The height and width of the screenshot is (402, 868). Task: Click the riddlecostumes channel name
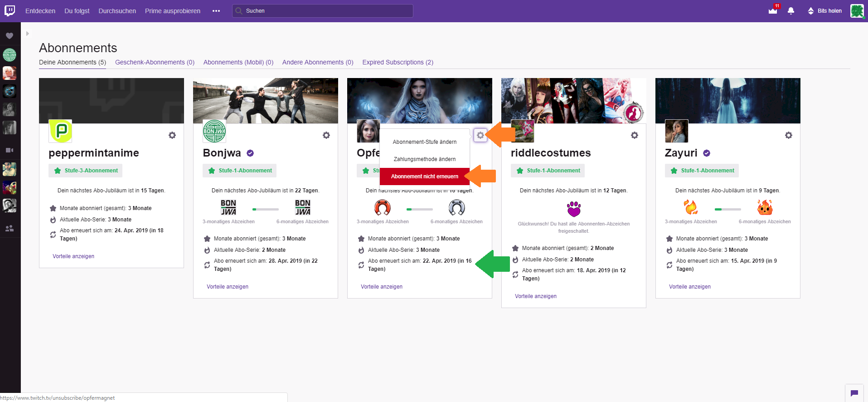pos(551,153)
